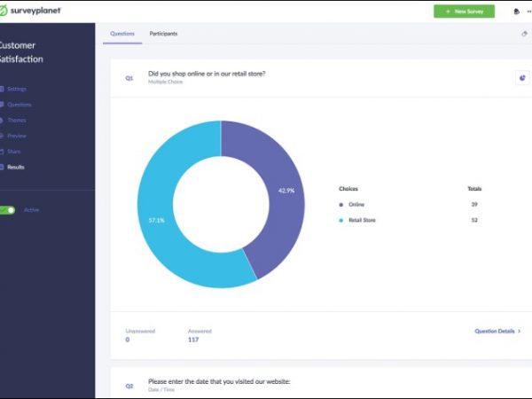Click the blue Retail Store legend dot
Screen dimensions: 532x399
tap(341, 220)
